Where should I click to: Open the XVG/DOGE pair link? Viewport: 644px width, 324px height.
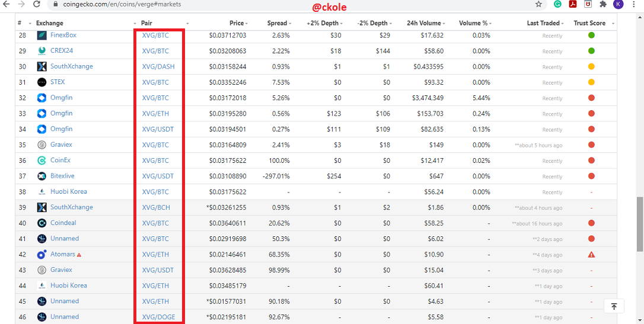tap(158, 317)
